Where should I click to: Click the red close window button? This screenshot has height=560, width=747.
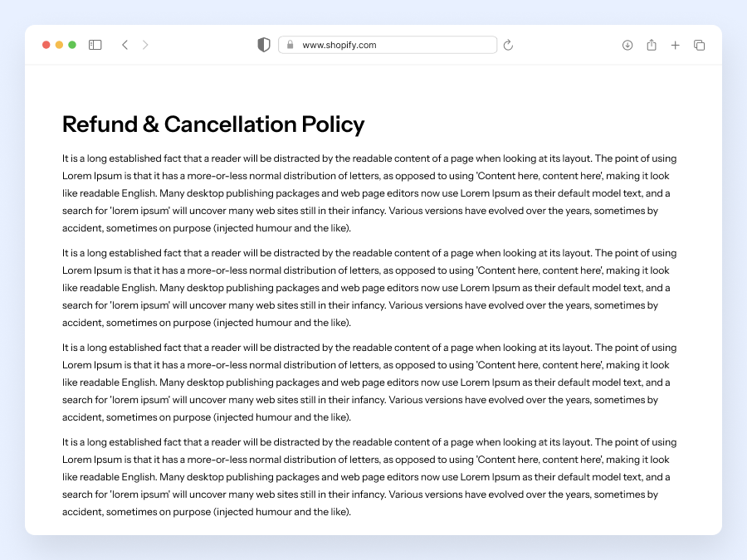coord(46,45)
